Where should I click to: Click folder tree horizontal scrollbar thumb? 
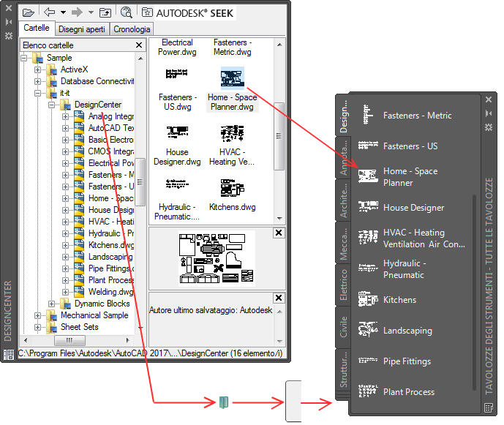click(x=69, y=340)
